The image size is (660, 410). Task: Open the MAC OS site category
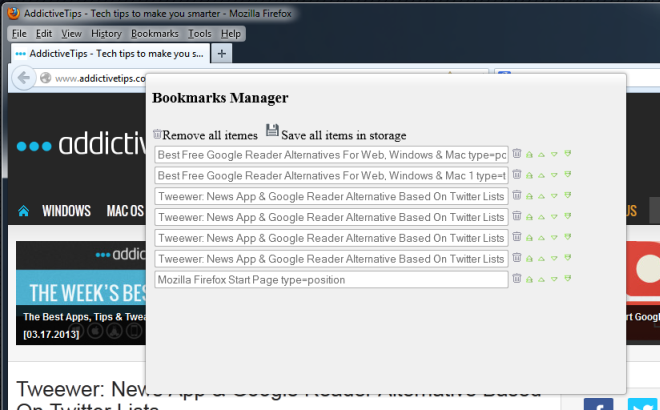pyautogui.click(x=125, y=210)
